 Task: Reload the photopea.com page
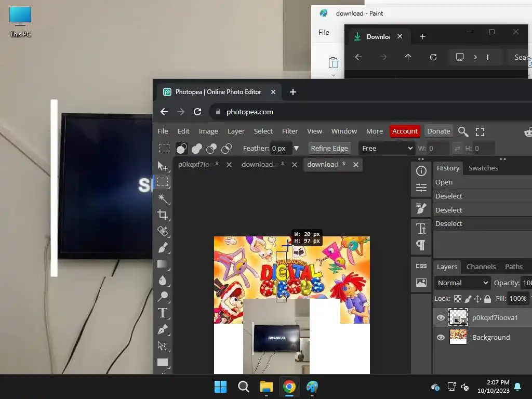[x=197, y=112]
